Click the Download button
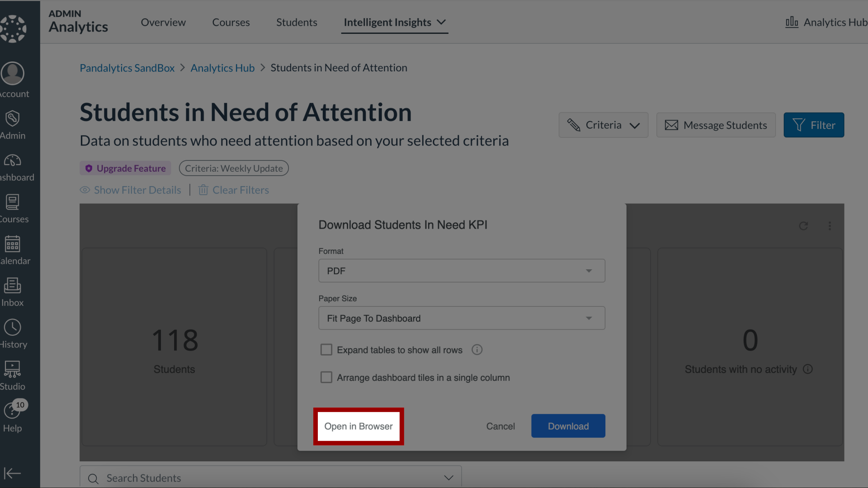The image size is (868, 488). [x=567, y=426]
